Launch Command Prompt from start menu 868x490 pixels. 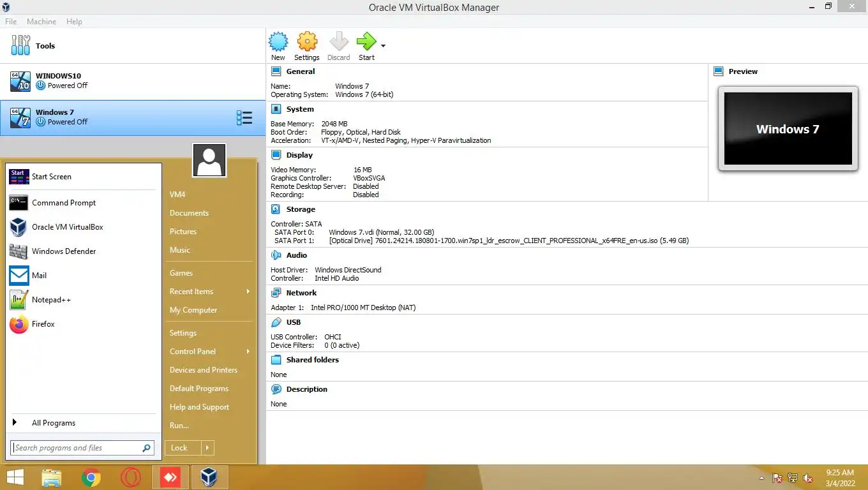tap(83, 203)
